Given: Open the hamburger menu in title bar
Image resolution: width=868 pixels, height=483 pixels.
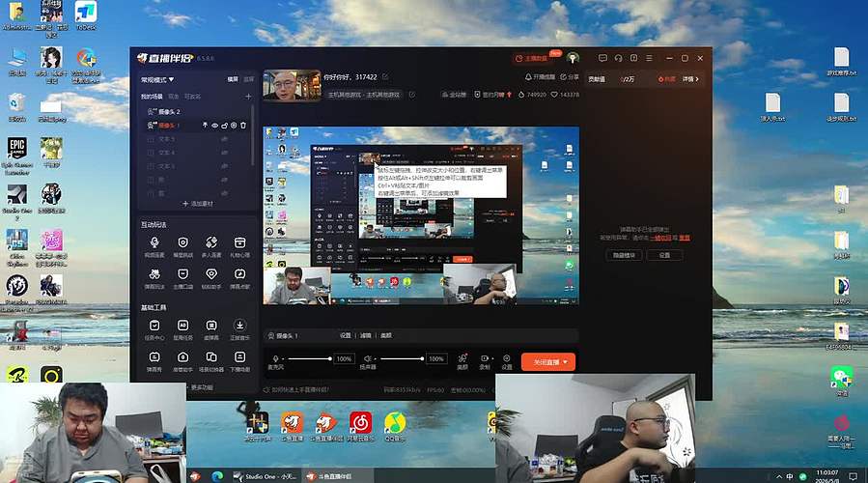Looking at the screenshot, I should click(x=650, y=58).
